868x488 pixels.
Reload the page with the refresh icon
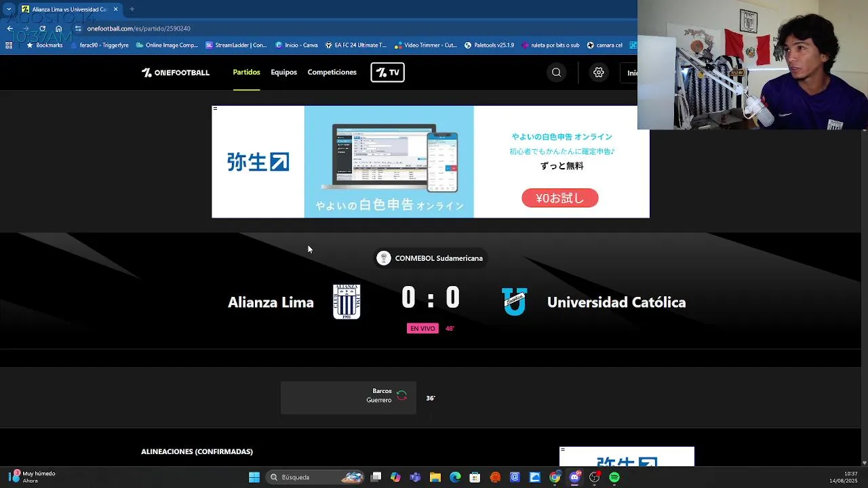[x=42, y=28]
